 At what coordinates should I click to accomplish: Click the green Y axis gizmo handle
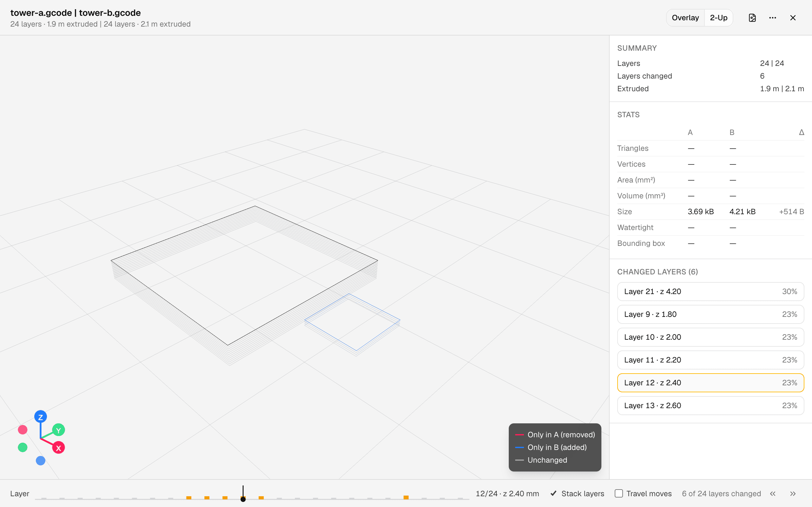pyautogui.click(x=58, y=430)
